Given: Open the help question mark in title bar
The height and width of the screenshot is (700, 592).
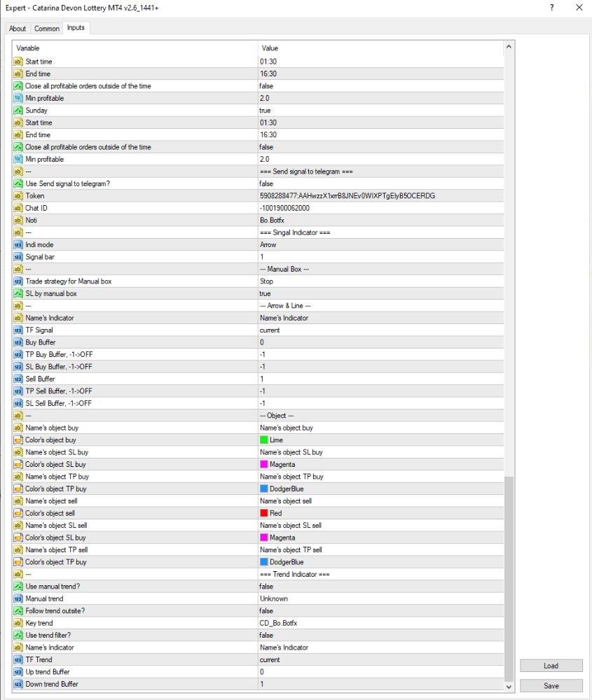Looking at the screenshot, I should click(x=552, y=8).
